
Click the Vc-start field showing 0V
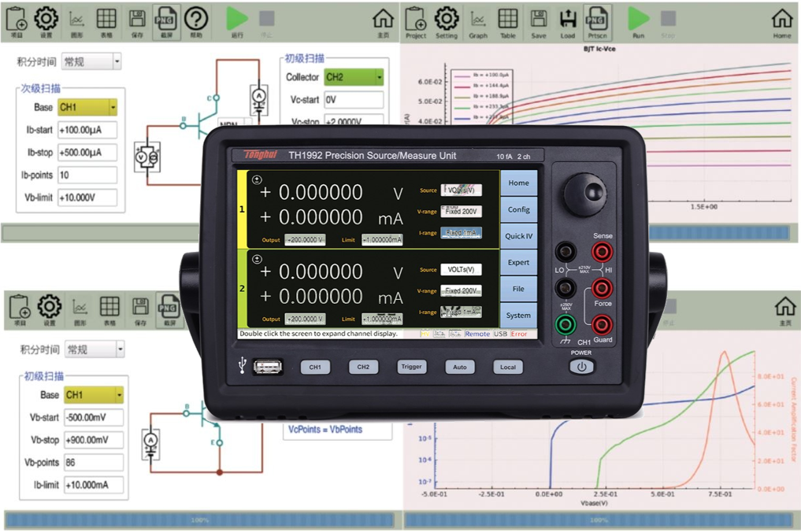354,100
